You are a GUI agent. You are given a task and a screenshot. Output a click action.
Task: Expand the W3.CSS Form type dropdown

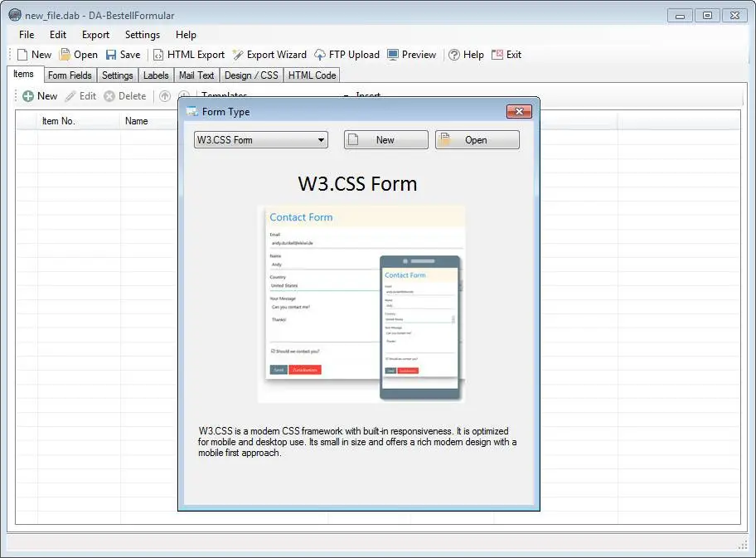click(261, 140)
